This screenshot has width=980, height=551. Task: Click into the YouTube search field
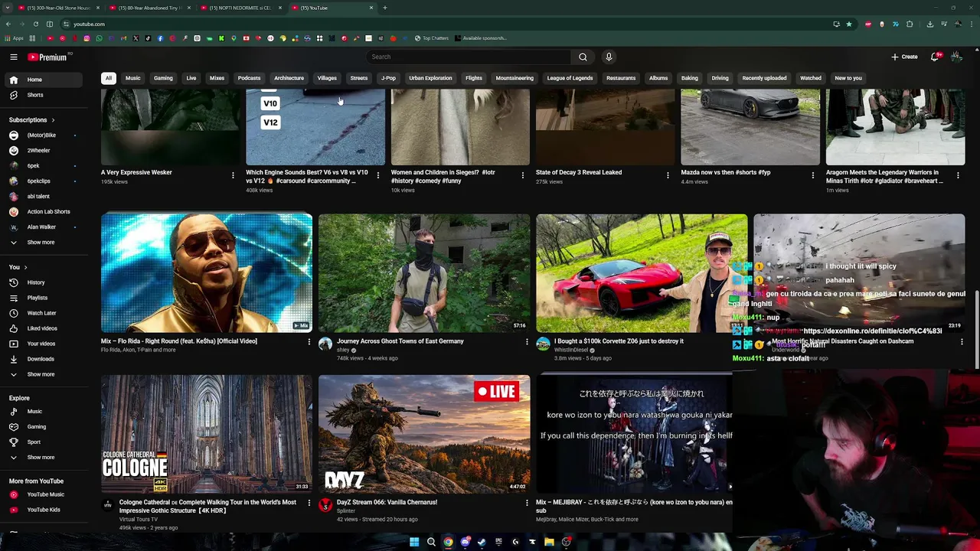pos(469,57)
